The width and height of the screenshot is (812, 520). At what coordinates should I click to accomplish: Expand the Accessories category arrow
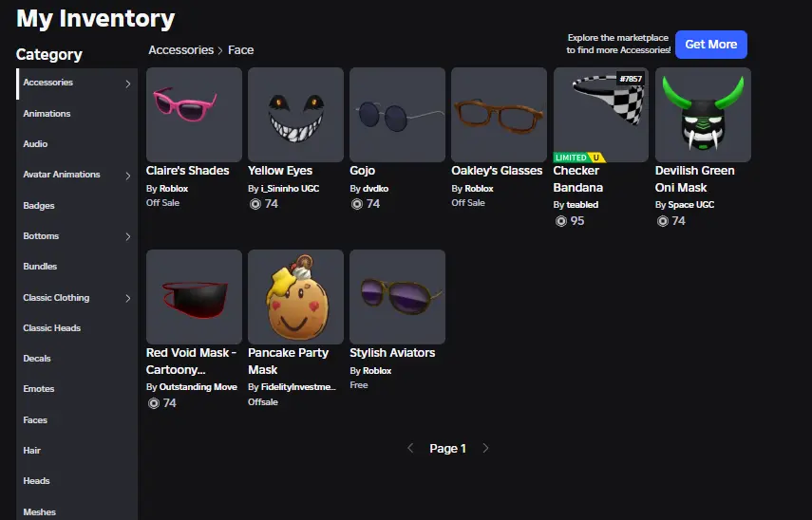128,84
